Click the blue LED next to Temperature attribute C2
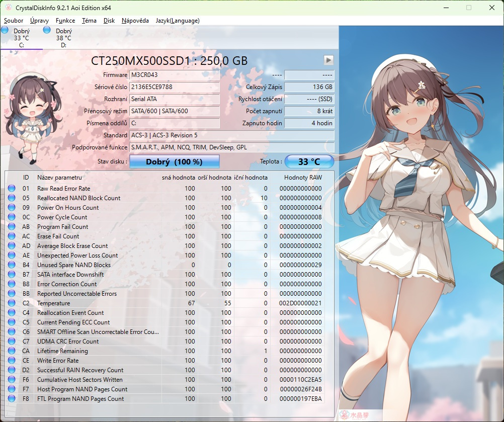 pyautogui.click(x=12, y=303)
